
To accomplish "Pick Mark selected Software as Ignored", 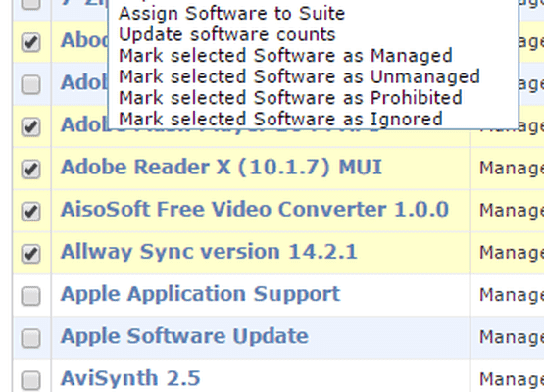I will tap(280, 120).
